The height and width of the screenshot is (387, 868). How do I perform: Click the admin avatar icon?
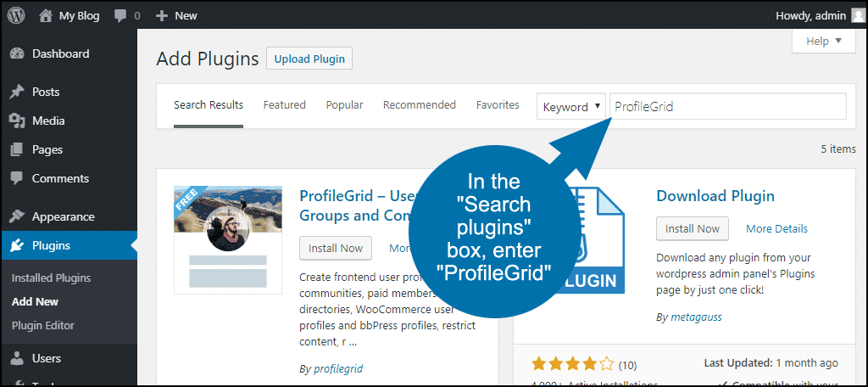click(x=857, y=15)
